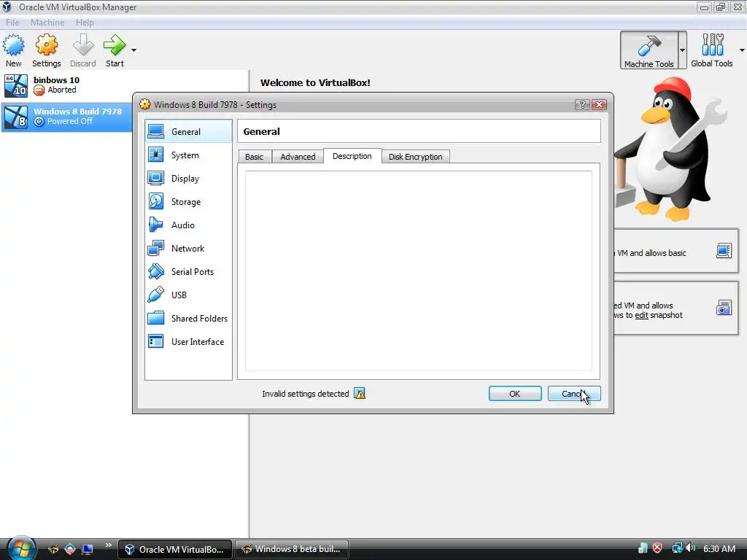Open the Help menu
Viewport: 747px width, 560px height.
pos(85,23)
